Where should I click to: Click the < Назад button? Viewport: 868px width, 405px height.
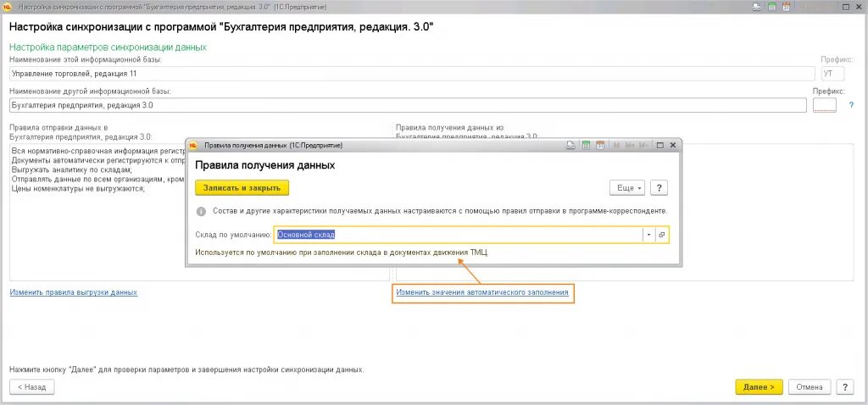click(x=31, y=387)
